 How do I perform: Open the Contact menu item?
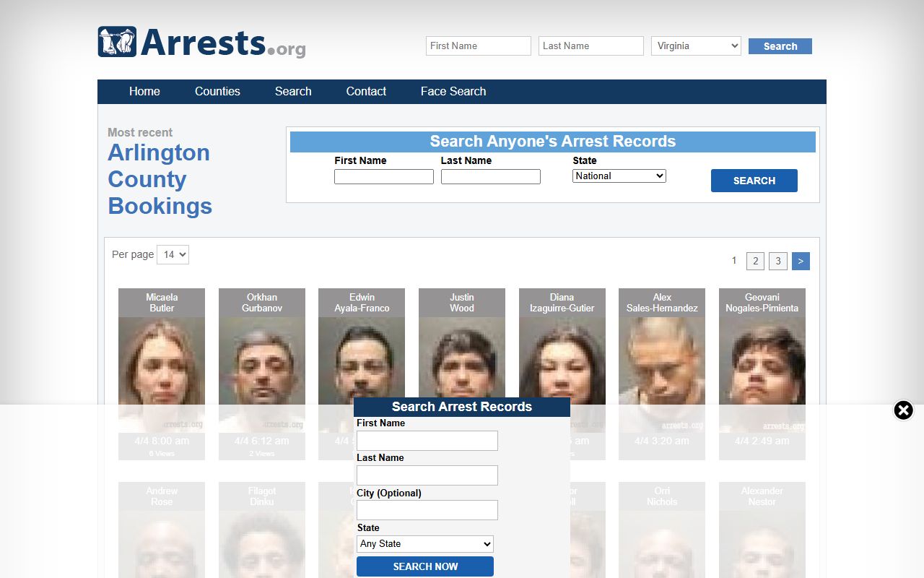pos(366,91)
